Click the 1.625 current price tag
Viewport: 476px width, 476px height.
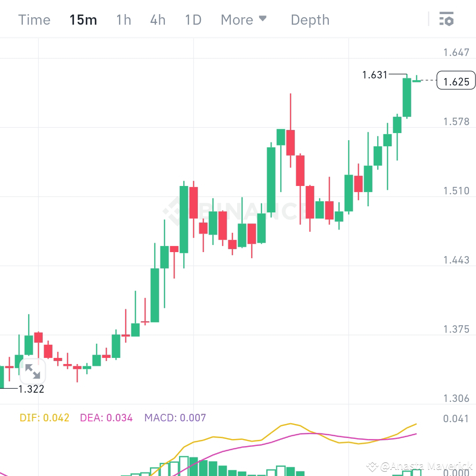point(456,81)
